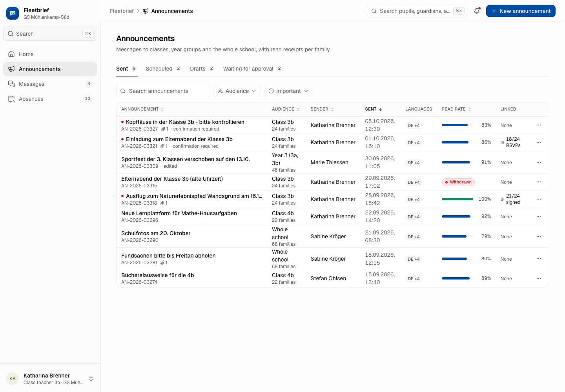Open row menu for Elternabend alte Uhrzeit
Screen dimensions: 565x392
(539, 182)
